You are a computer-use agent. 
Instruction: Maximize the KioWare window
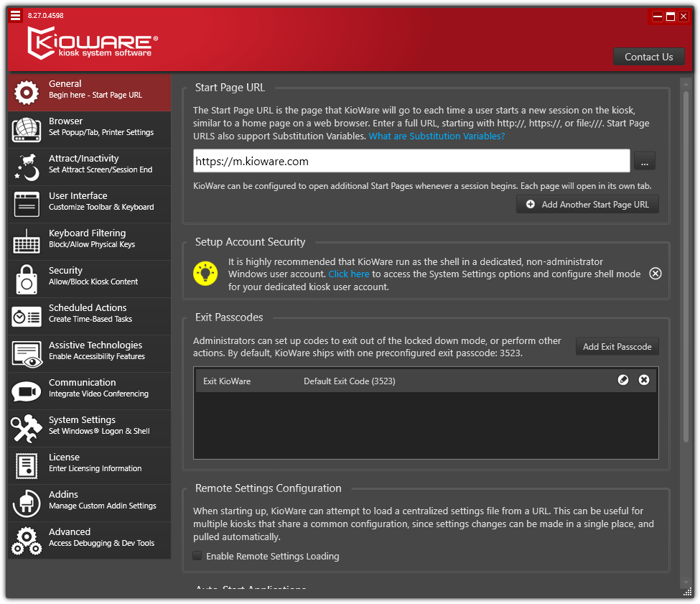(x=671, y=17)
